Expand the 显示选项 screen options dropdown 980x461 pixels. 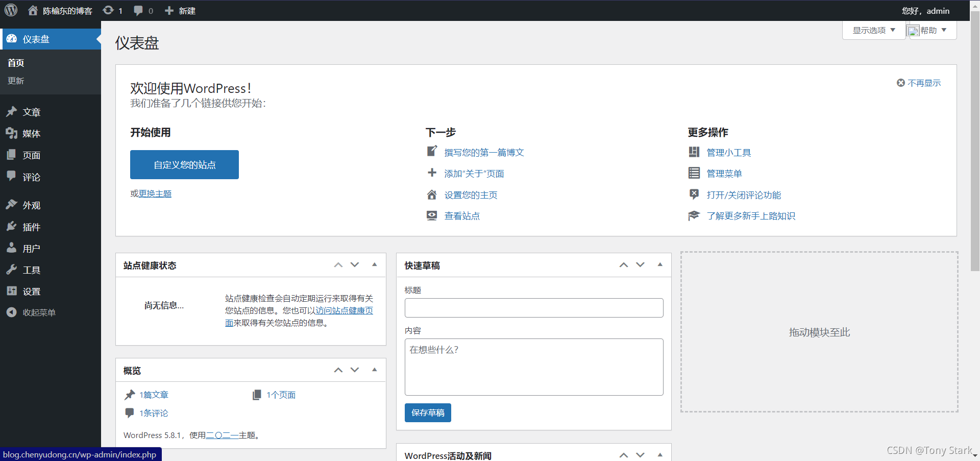873,30
